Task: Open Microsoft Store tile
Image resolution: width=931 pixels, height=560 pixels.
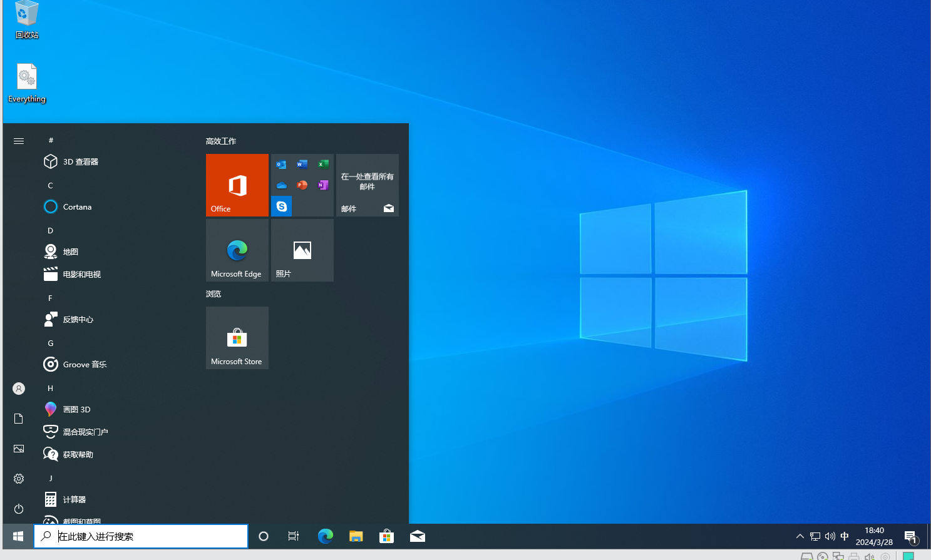Action: click(x=237, y=338)
